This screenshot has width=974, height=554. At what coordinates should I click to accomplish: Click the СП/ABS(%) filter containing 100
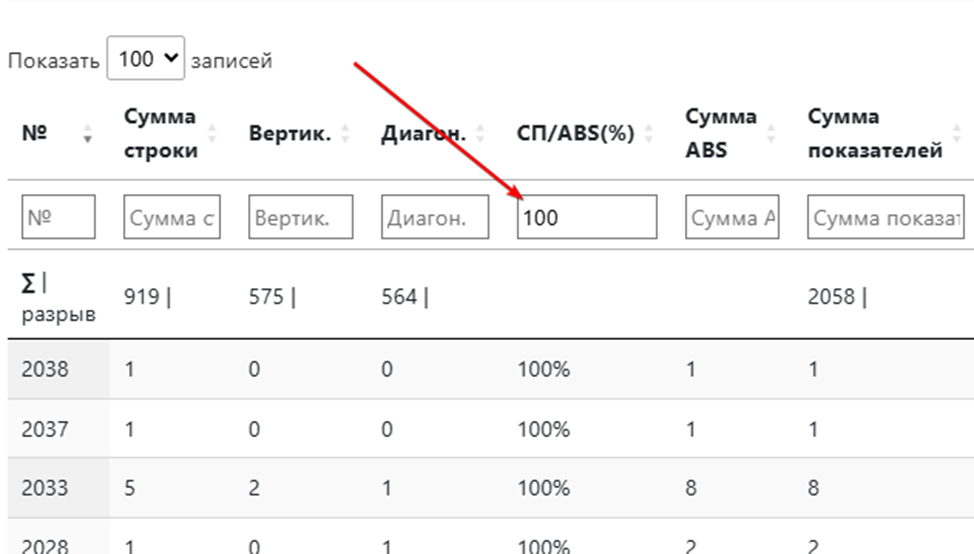coord(587,216)
